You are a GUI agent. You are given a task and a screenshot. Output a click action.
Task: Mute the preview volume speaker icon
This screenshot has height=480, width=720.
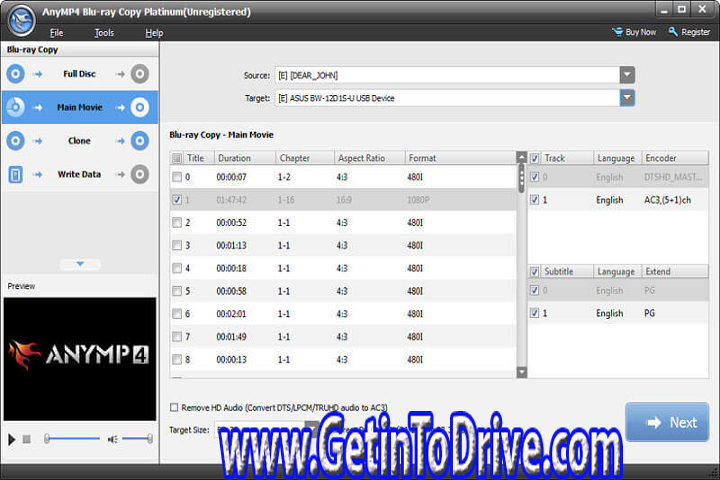[112, 439]
